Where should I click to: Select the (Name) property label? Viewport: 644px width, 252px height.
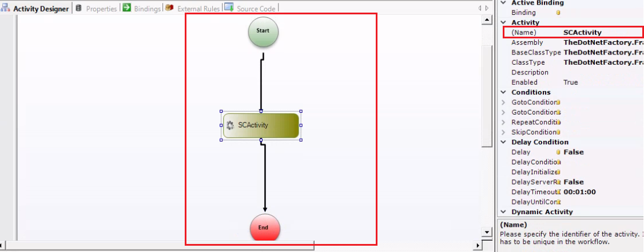pyautogui.click(x=524, y=33)
